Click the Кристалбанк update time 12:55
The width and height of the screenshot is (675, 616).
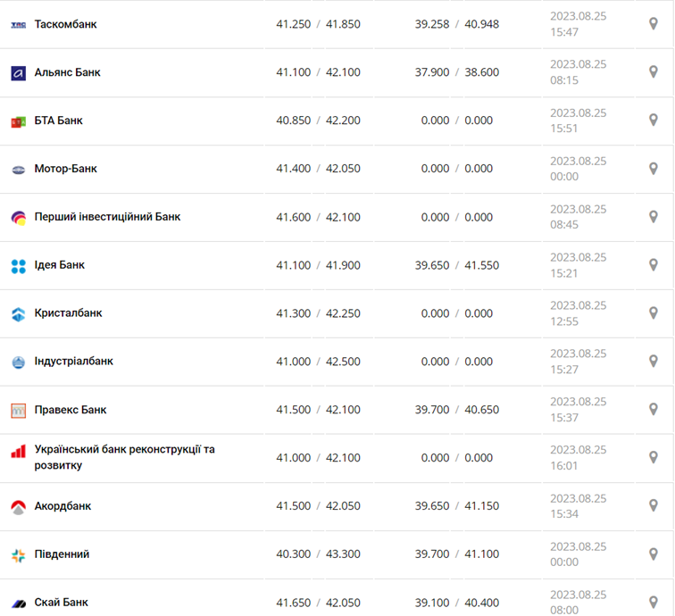click(x=564, y=321)
